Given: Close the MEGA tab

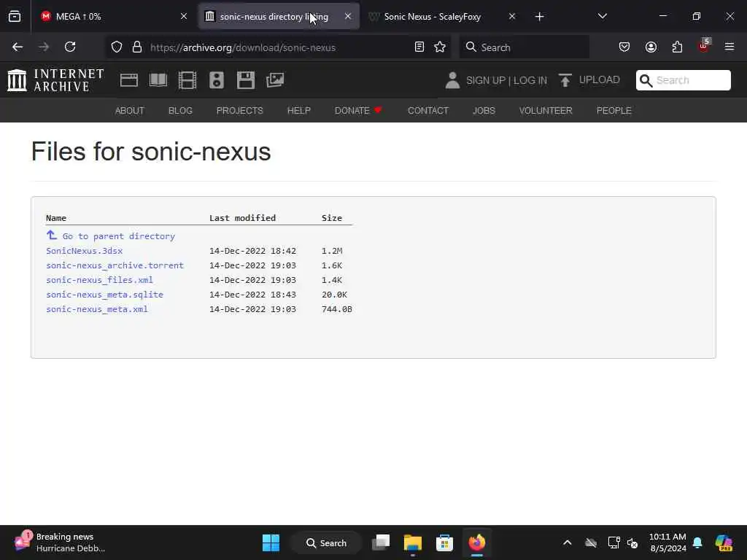Looking at the screenshot, I should tap(184, 16).
